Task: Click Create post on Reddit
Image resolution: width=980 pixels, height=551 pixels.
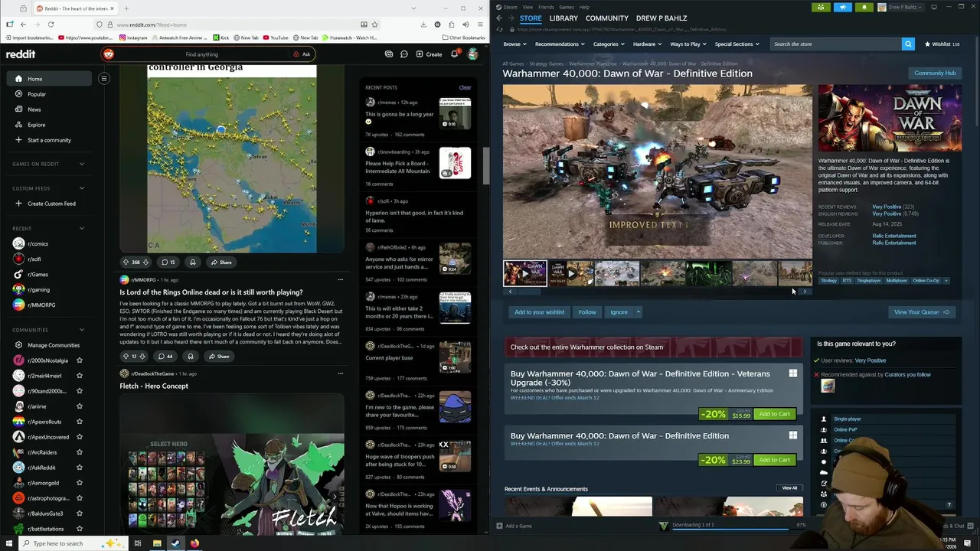Action: click(429, 54)
